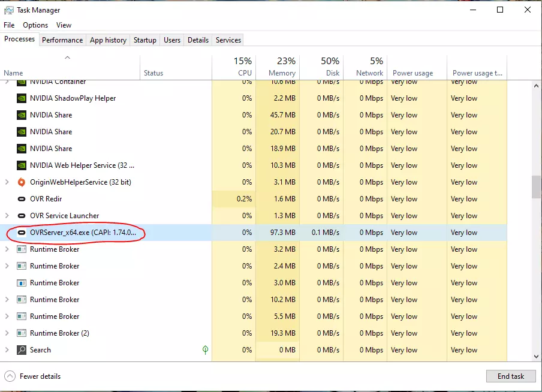Select Runtime Broker using 3.0 MB
The image size is (542, 392).
55,283
